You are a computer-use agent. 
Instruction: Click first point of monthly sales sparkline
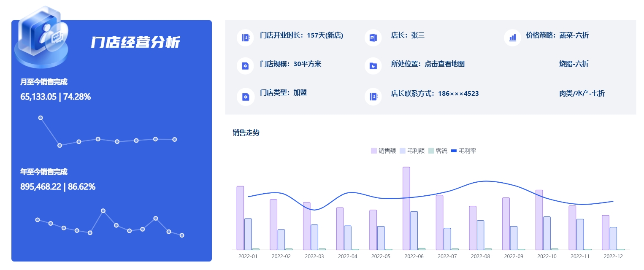41,118
